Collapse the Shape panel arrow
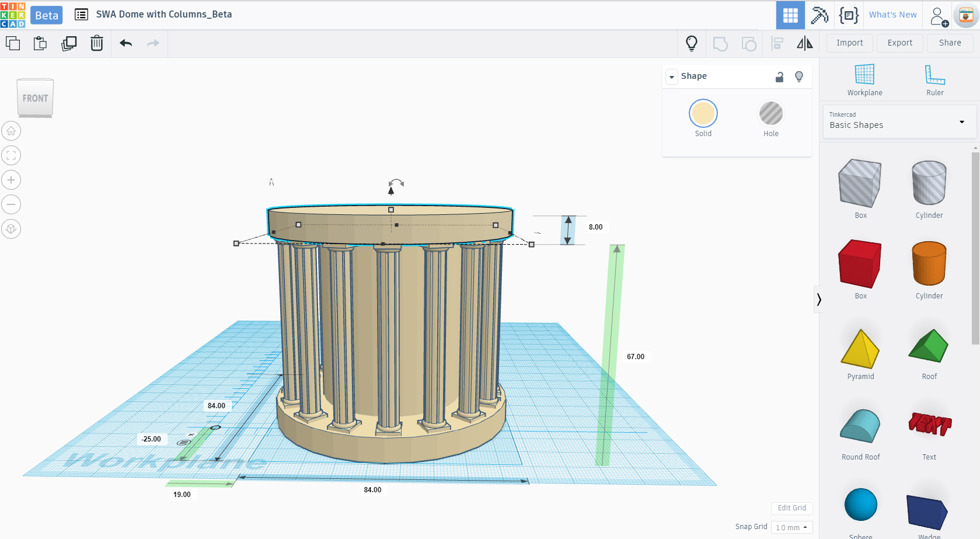 [672, 76]
